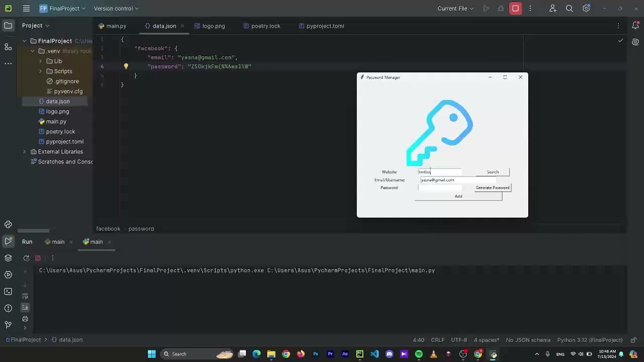Open IDE settings gear icon
The image size is (644, 362).
coord(586,9)
